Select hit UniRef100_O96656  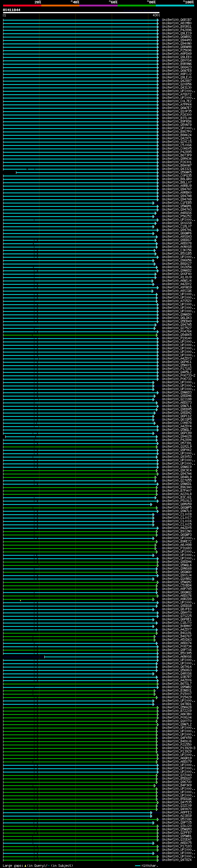point(176,260)
